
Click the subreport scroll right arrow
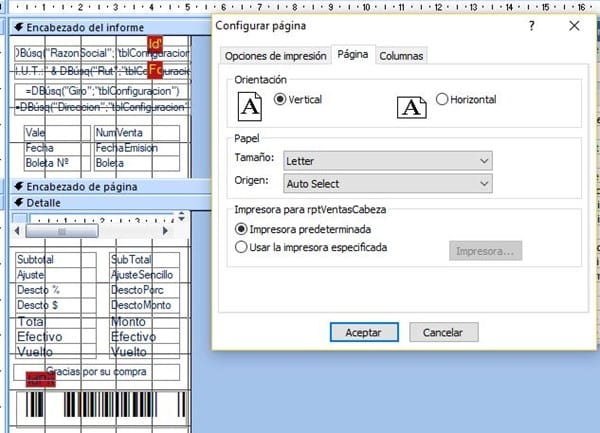[165, 231]
